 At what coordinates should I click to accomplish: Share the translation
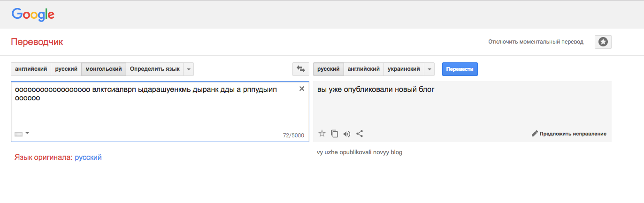(x=360, y=134)
